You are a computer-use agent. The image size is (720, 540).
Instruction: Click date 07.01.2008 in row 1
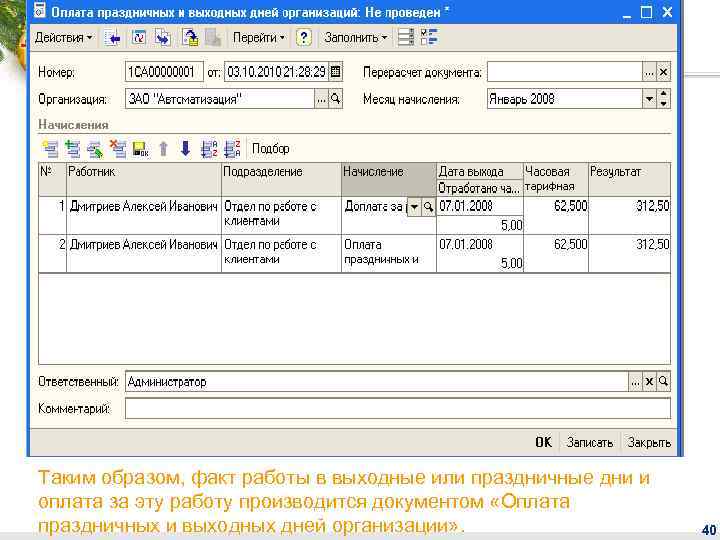[x=480, y=206]
